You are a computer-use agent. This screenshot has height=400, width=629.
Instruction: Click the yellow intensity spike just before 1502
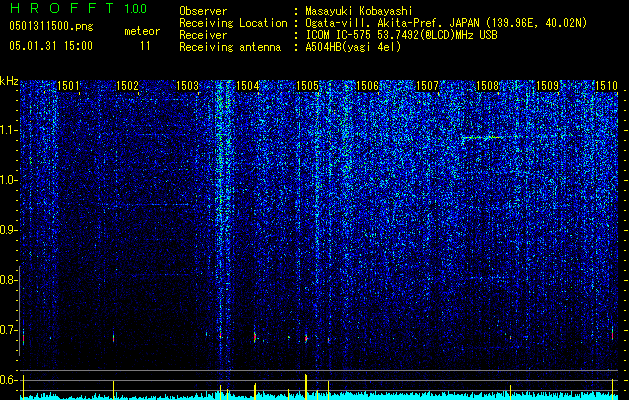click(114, 389)
